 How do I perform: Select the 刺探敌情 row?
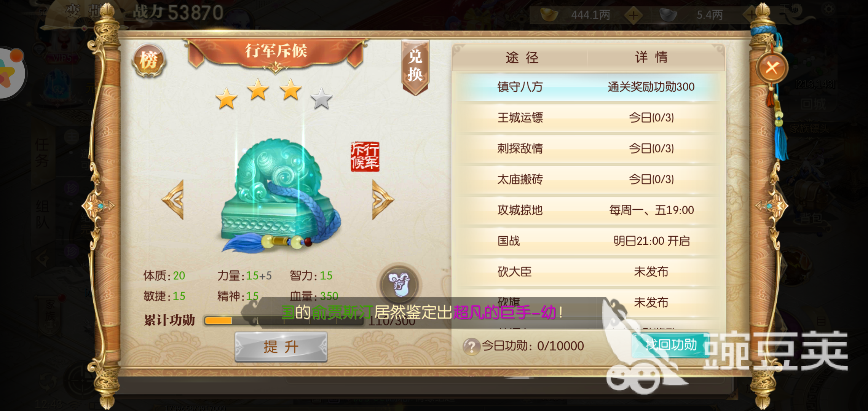(588, 149)
